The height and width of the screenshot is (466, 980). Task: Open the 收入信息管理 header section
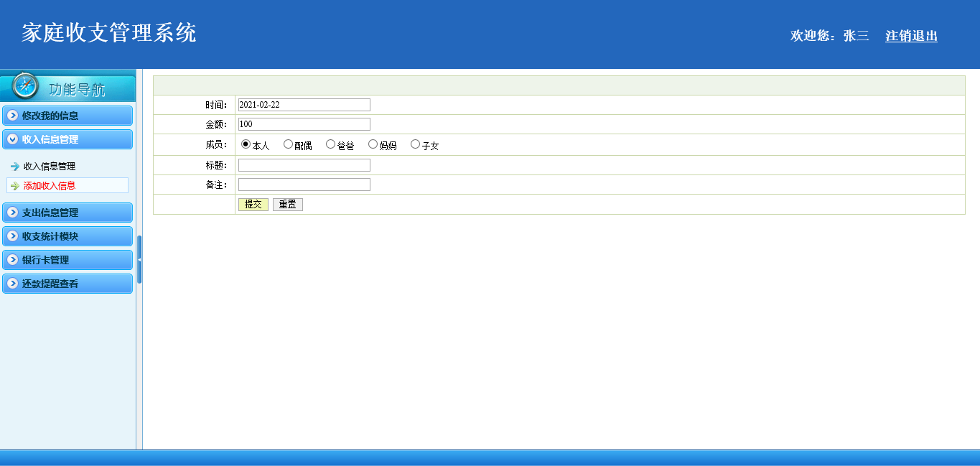pos(67,139)
